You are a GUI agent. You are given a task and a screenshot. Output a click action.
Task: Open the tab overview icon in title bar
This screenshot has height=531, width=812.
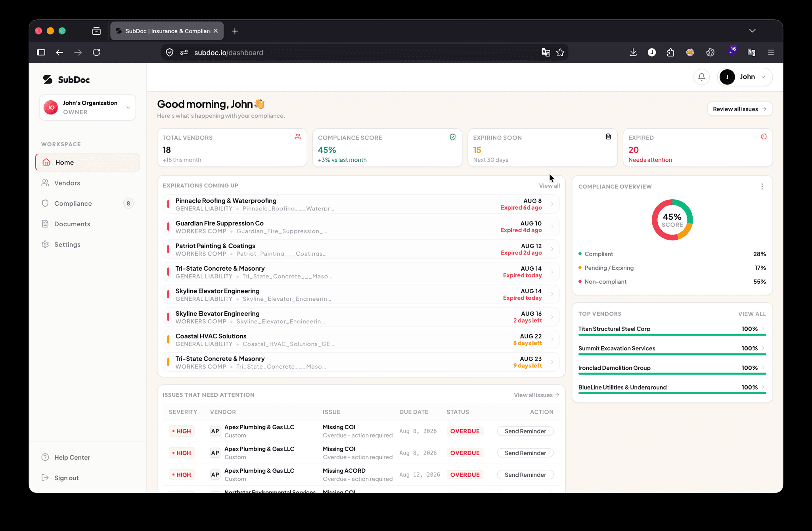pyautogui.click(x=96, y=31)
